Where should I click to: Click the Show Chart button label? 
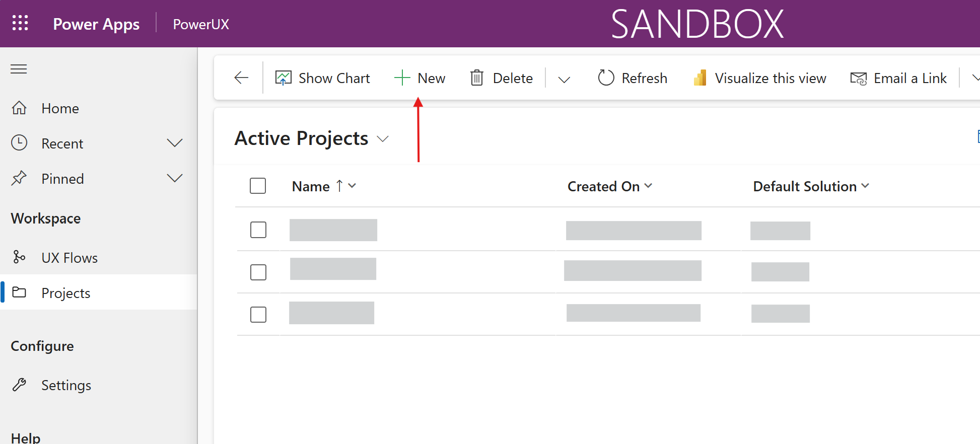(334, 78)
